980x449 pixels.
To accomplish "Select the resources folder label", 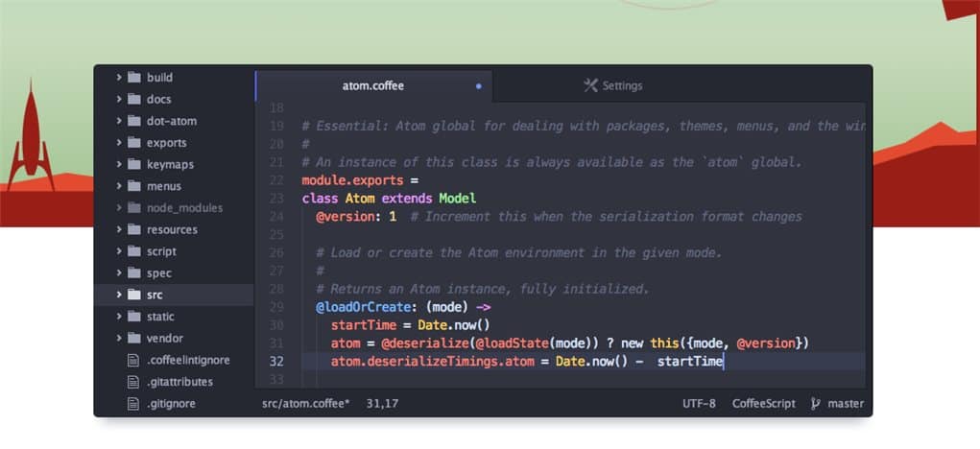I will point(172,230).
